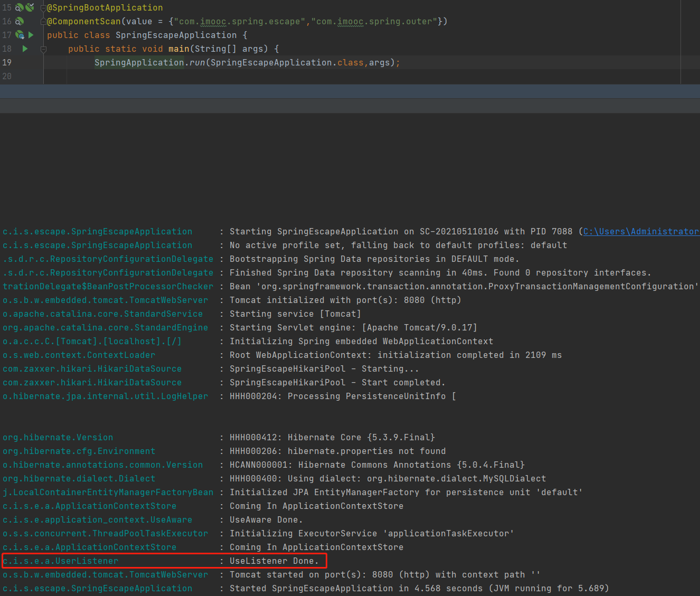This screenshot has width=700, height=596.
Task: Click @SpringBootApplication annotation text
Action: [x=105, y=7]
